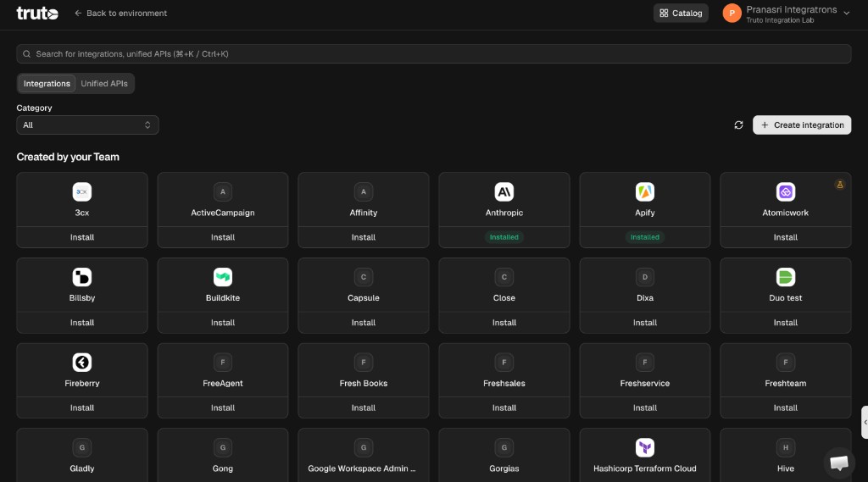
Task: Open the Catalog page
Action: click(x=681, y=14)
